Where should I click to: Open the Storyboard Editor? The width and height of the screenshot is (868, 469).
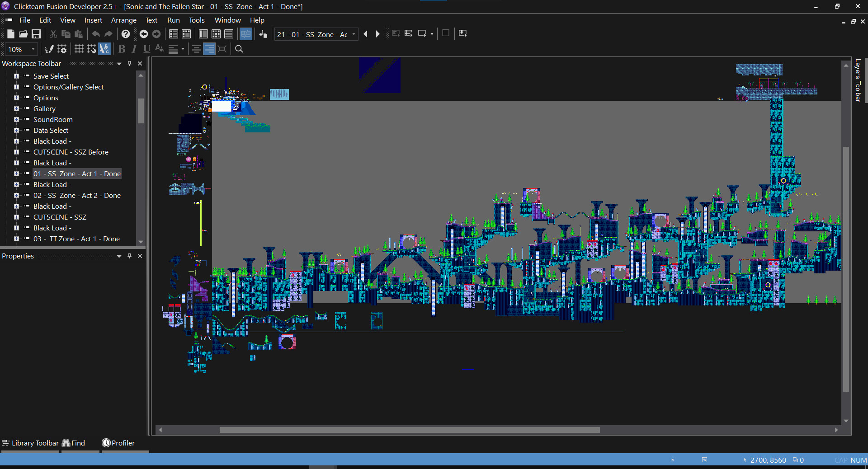(x=173, y=34)
